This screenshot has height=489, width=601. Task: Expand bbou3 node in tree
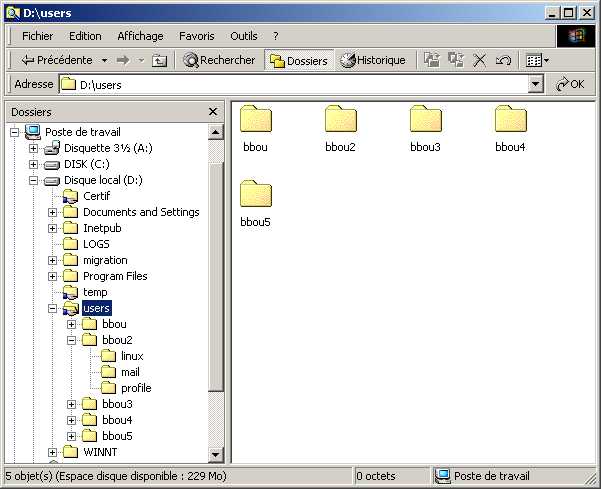click(x=71, y=404)
